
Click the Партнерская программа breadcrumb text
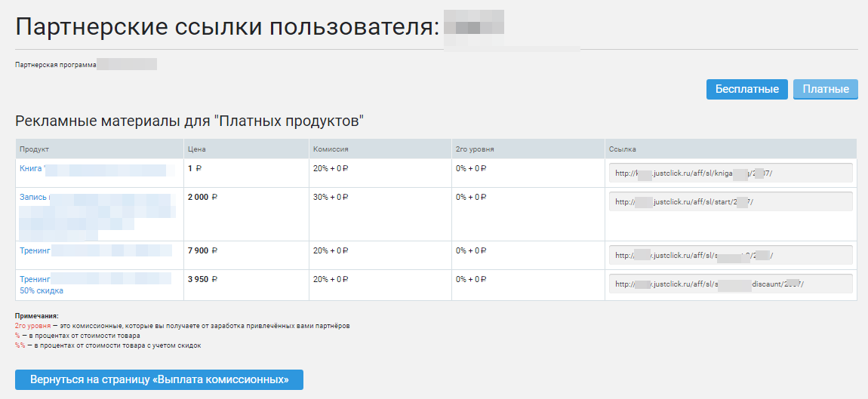[x=55, y=65]
